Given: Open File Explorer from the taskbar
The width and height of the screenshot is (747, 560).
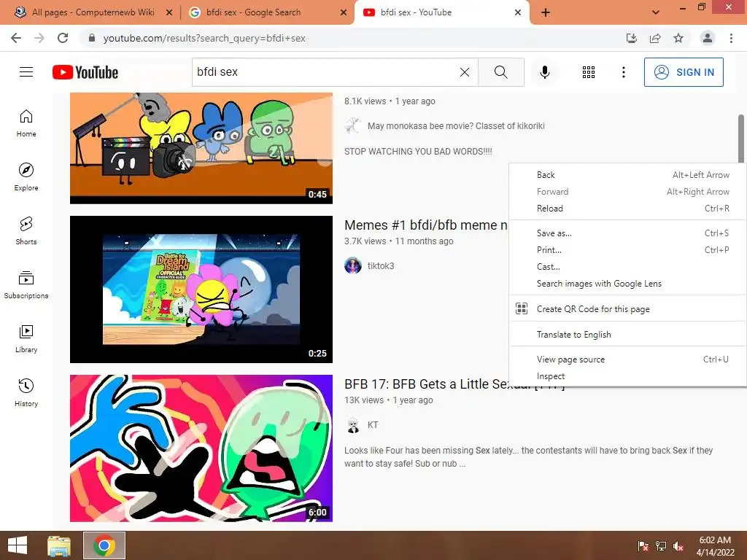Looking at the screenshot, I should 59,545.
